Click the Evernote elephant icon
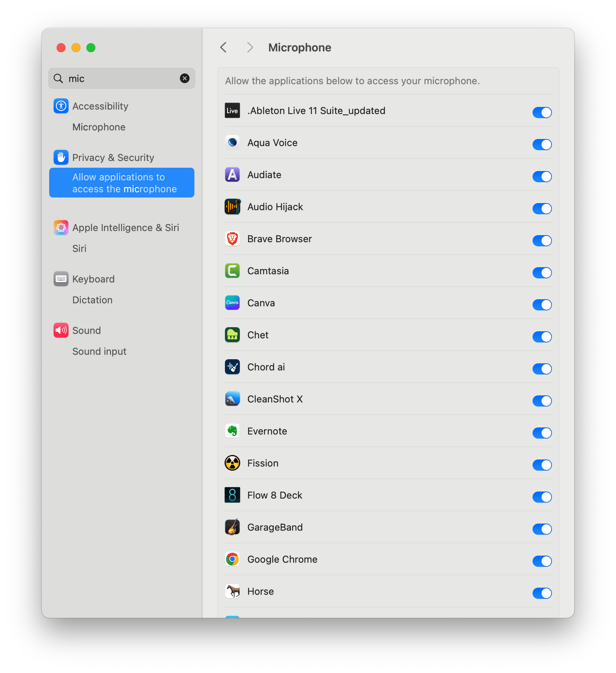 tap(232, 431)
